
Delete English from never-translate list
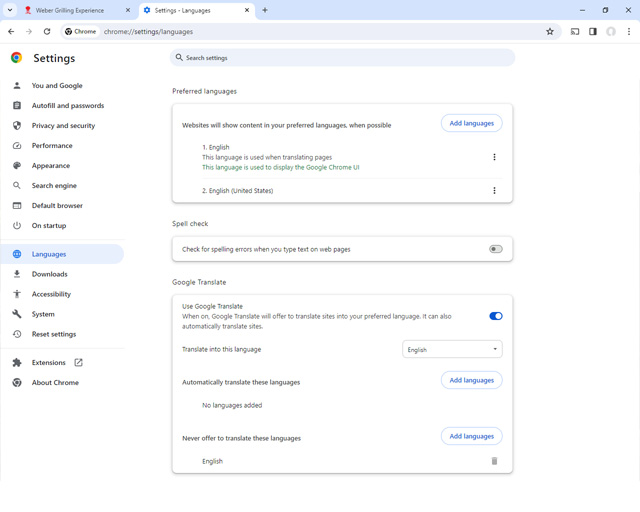[x=494, y=461]
